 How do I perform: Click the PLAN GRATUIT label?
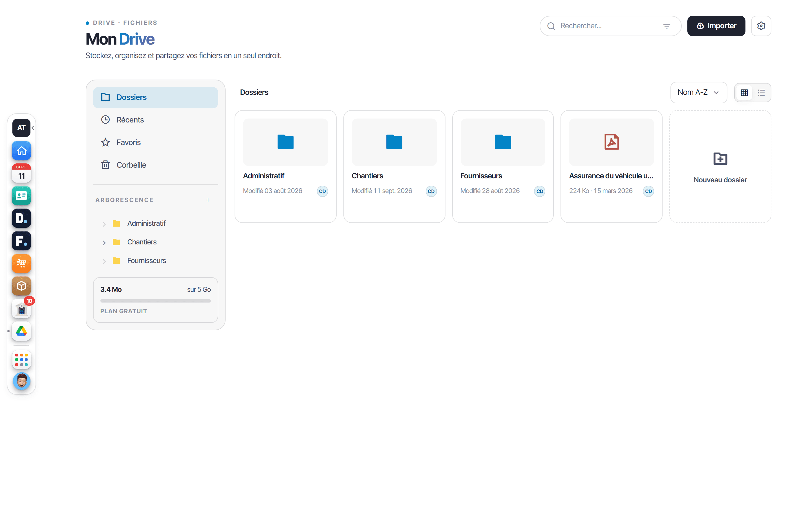(x=123, y=311)
